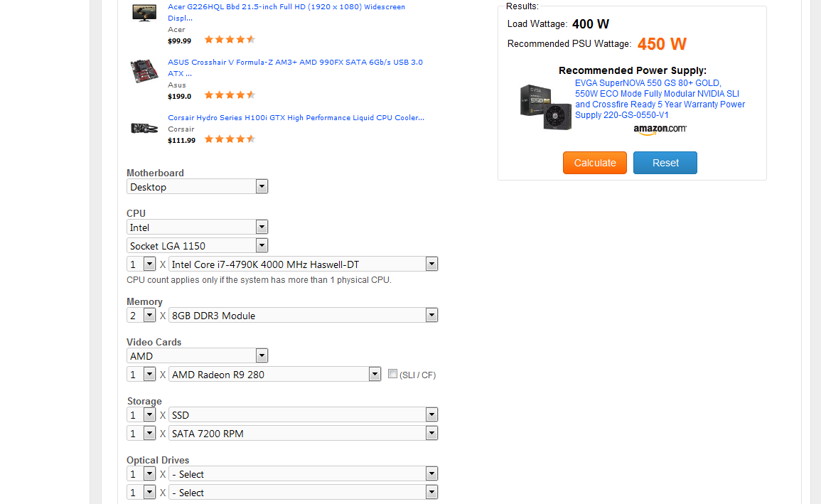The width and height of the screenshot is (821, 504).
Task: Open EVGA SuperNOVA 550 GS power supply link
Action: tap(660, 99)
